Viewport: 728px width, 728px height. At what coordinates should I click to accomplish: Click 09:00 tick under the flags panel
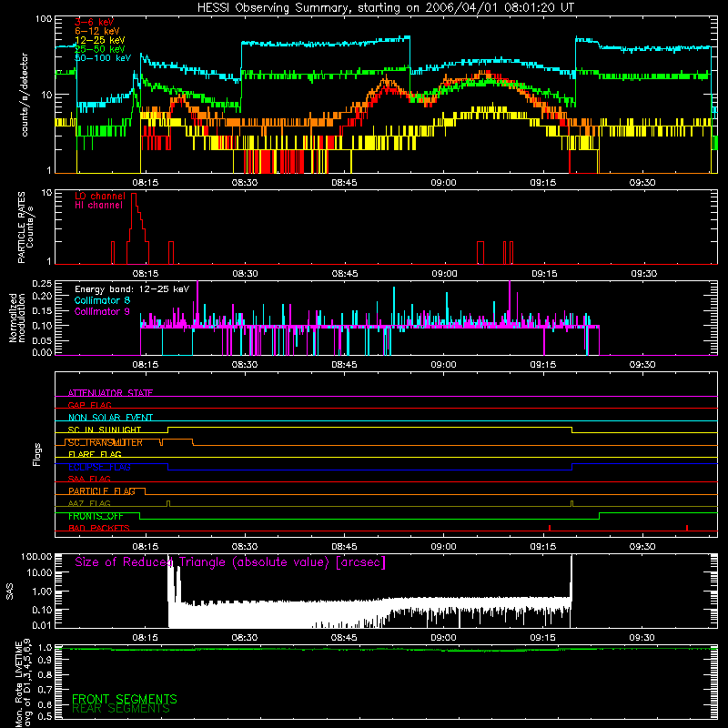pyautogui.click(x=443, y=547)
